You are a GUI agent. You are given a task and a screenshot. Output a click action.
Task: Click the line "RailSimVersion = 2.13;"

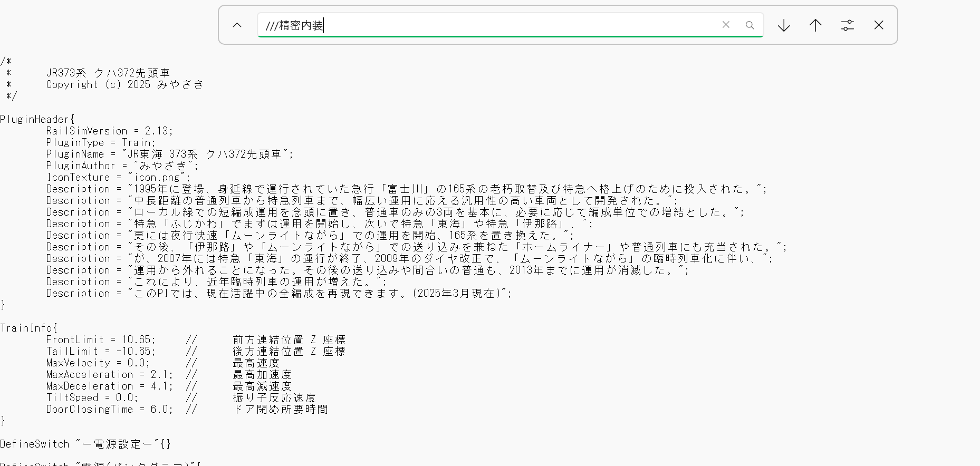point(109,131)
